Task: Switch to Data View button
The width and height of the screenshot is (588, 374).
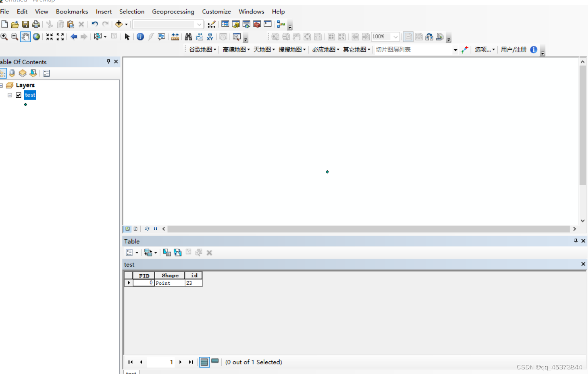Action: (127, 229)
